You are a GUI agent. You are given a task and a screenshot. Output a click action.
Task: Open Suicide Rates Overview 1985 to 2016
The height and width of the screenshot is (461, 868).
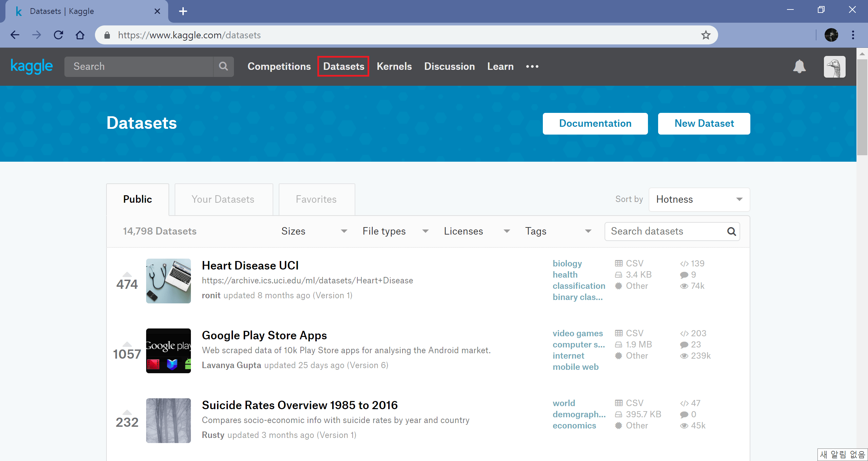[x=300, y=405]
